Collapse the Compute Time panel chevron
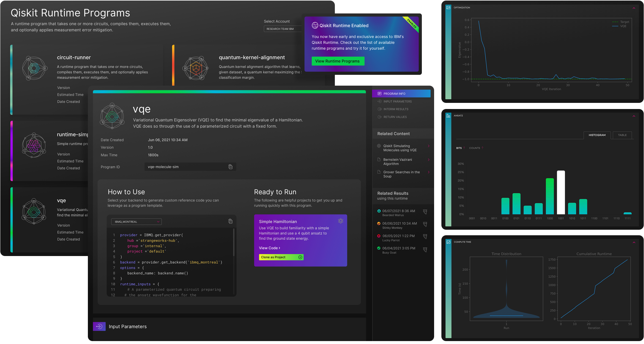Screen dimensions: 644x344 [634, 242]
